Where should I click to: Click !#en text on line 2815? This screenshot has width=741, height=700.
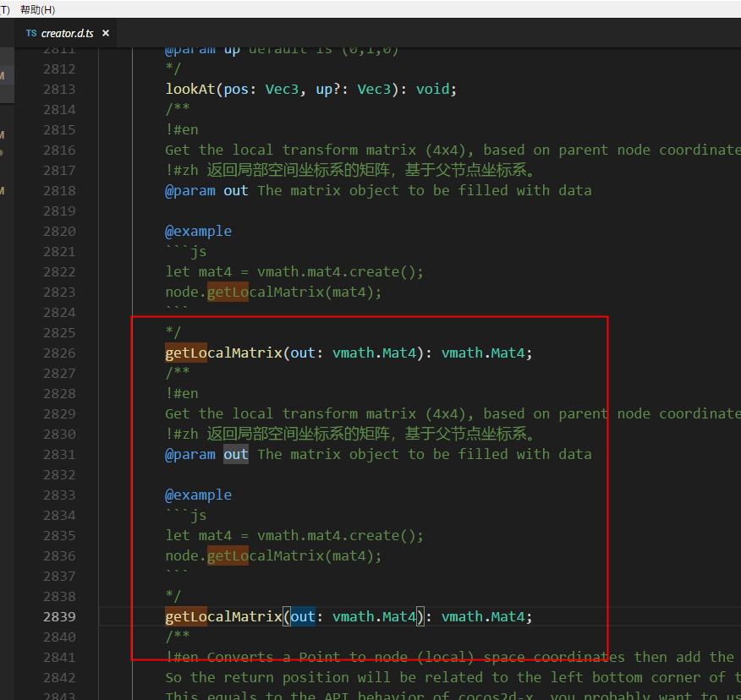(x=182, y=130)
